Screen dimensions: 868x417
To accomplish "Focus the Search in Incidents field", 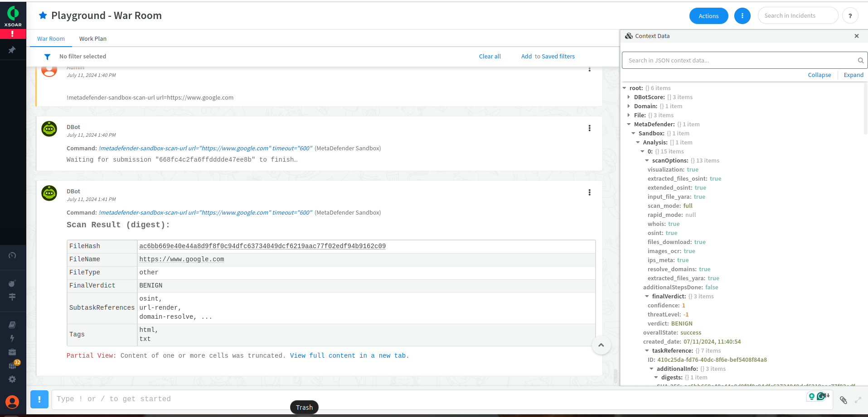I will [x=798, y=16].
